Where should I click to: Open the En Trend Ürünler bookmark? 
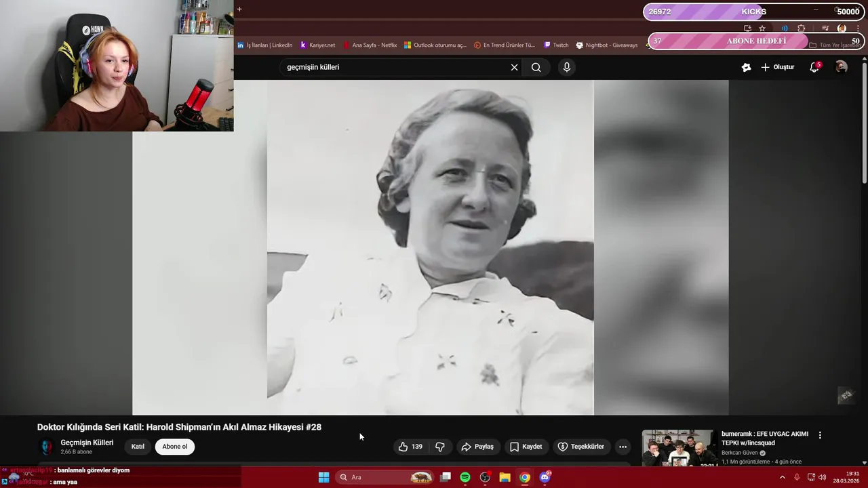505,45
